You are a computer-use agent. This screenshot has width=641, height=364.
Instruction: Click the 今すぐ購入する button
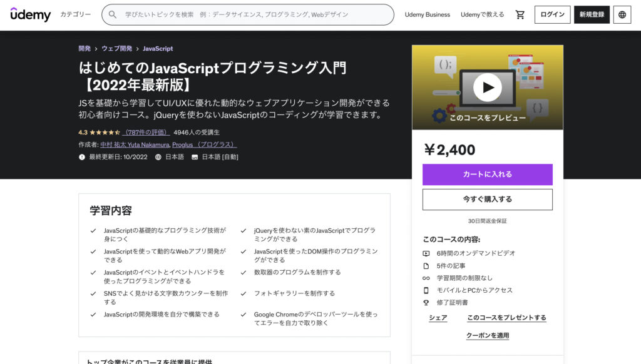[487, 200]
